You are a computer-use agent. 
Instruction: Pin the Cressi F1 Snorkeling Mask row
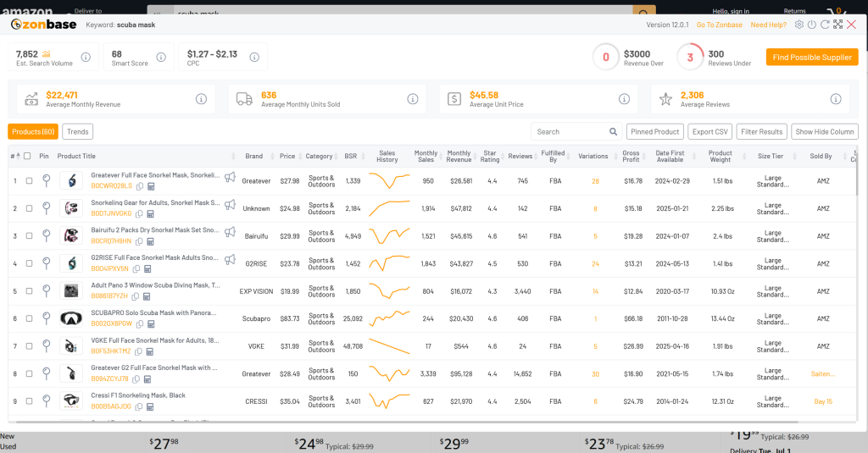pos(47,401)
